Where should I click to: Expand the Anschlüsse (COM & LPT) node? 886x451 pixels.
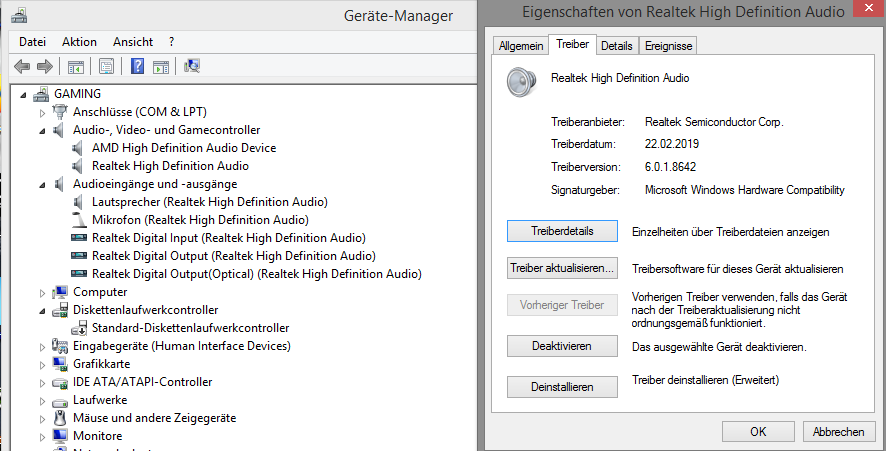42,112
